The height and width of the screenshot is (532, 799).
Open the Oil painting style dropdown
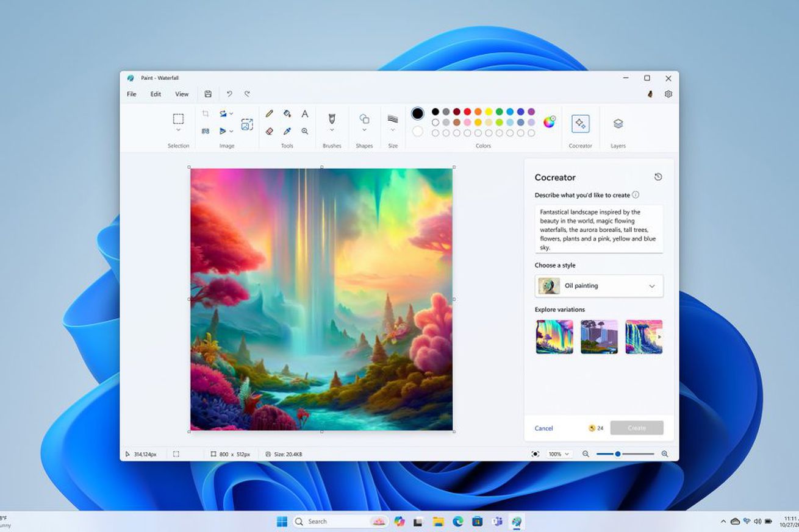[598, 285]
